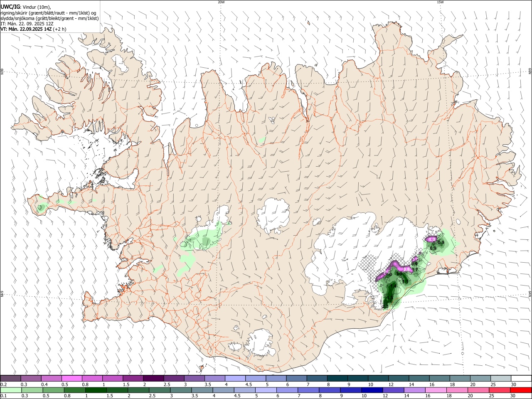
Task: Click the 'UWC/IG: Vindur (10m),' title text
Action: pos(25,7)
